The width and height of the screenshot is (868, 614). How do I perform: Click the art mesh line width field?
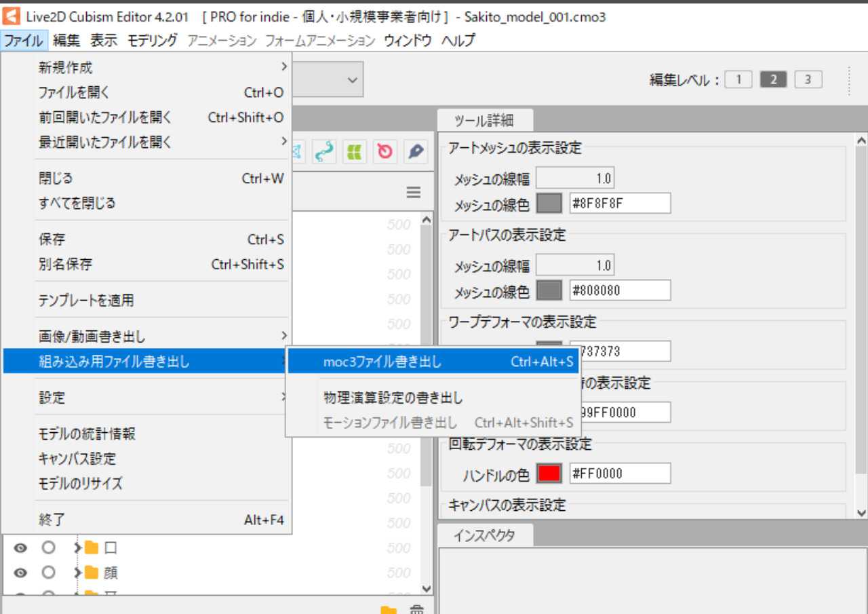point(575,178)
